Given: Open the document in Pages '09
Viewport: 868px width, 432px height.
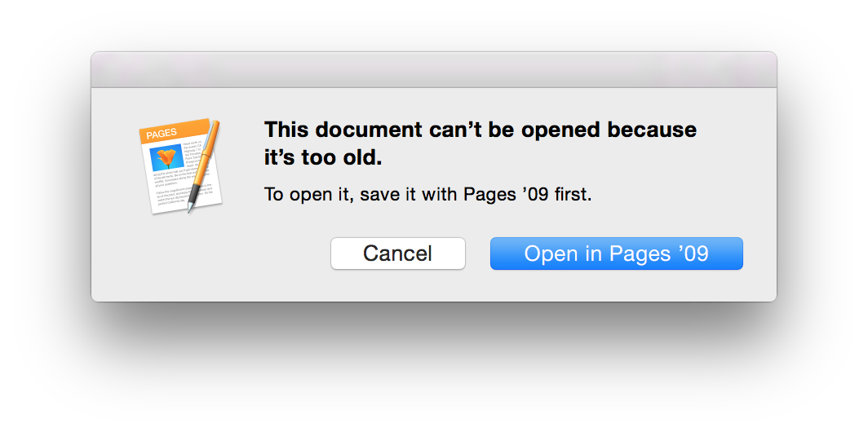Looking at the screenshot, I should click(616, 253).
